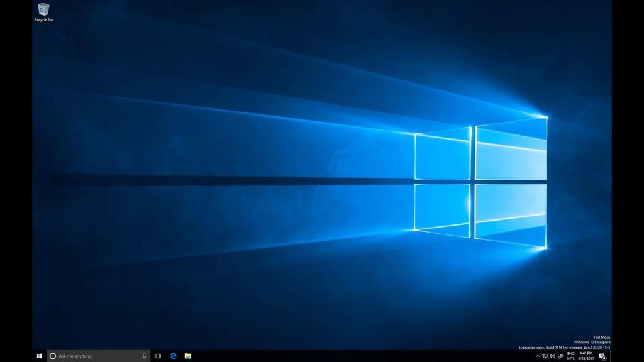Open Task View from the taskbar

click(158, 356)
